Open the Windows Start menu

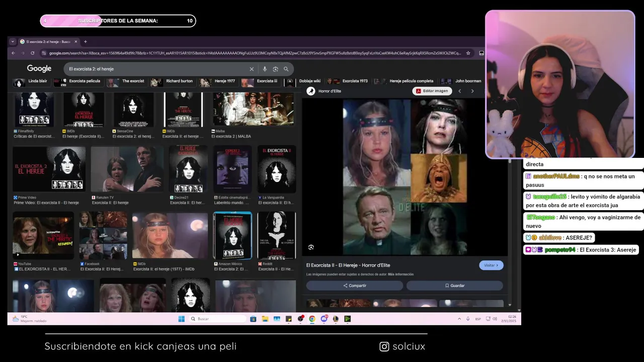pos(182,319)
